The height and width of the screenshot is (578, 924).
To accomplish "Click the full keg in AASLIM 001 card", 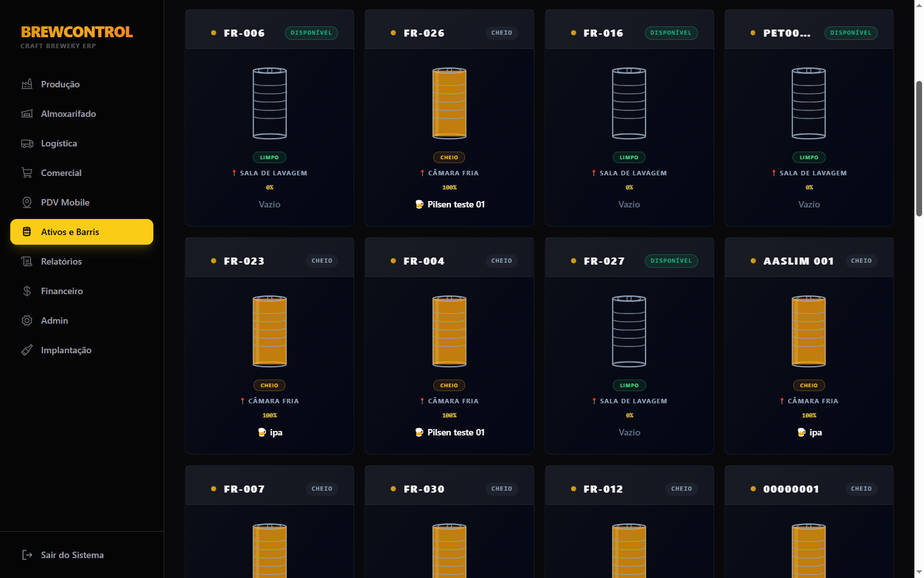I will 809,331.
